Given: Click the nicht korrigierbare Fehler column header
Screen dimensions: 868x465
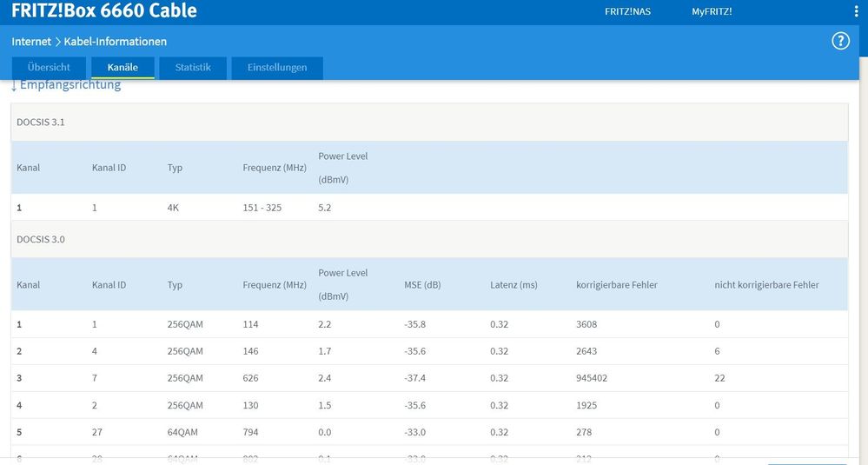Looking at the screenshot, I should (766, 284).
